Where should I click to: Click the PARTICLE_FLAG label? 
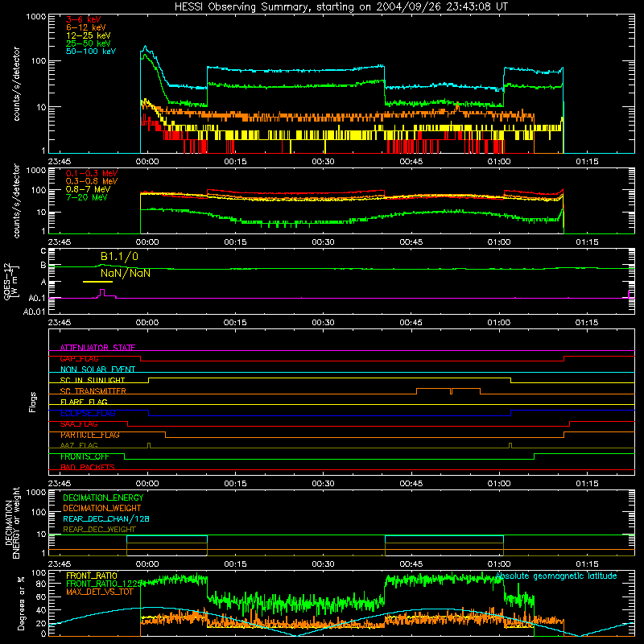[90, 435]
